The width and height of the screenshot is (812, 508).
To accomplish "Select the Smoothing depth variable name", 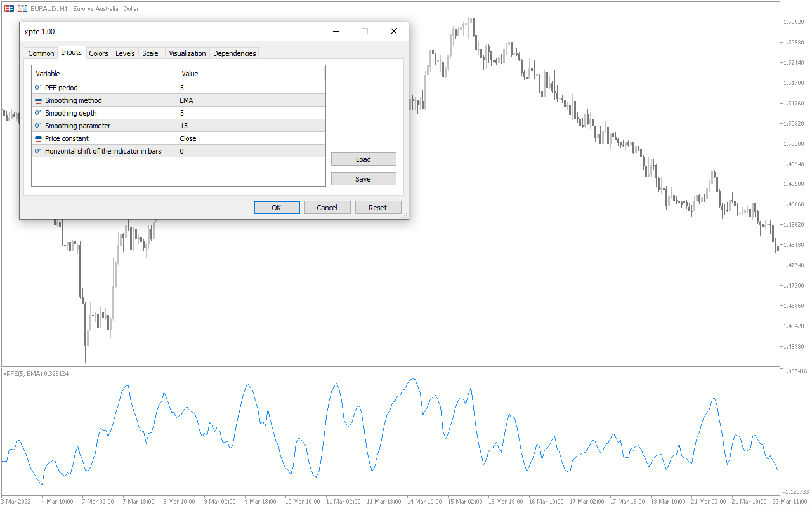I will click(x=71, y=113).
